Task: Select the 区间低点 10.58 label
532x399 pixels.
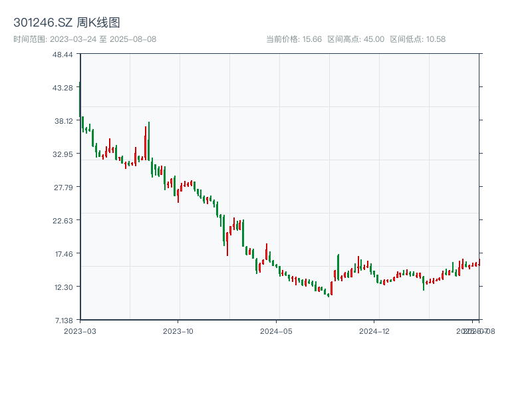Action: 418,39
